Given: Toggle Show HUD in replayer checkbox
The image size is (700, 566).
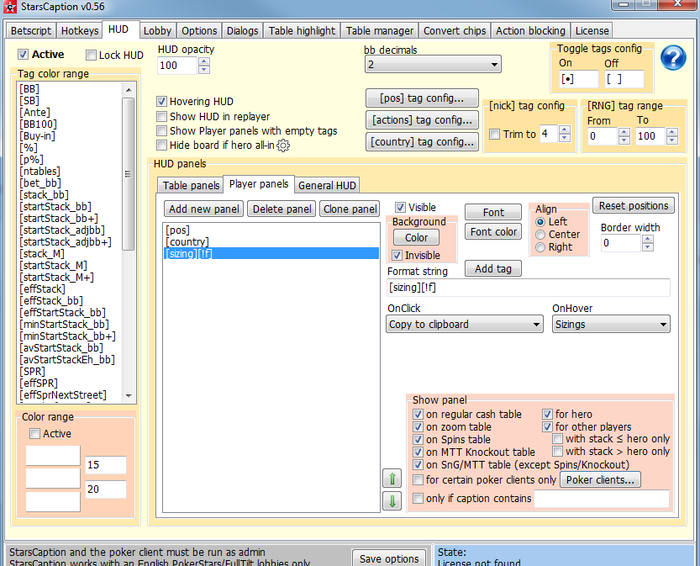Looking at the screenshot, I should point(163,116).
